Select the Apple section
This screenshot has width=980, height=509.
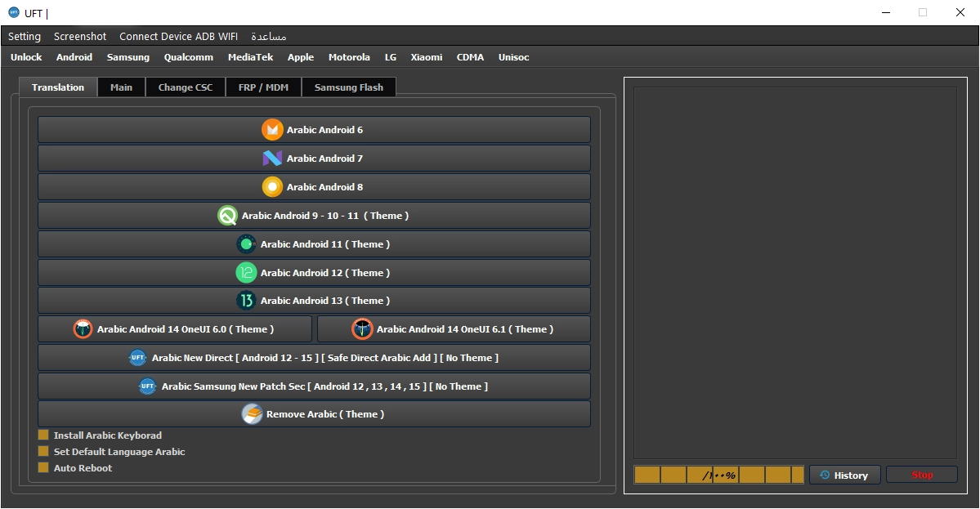click(301, 57)
